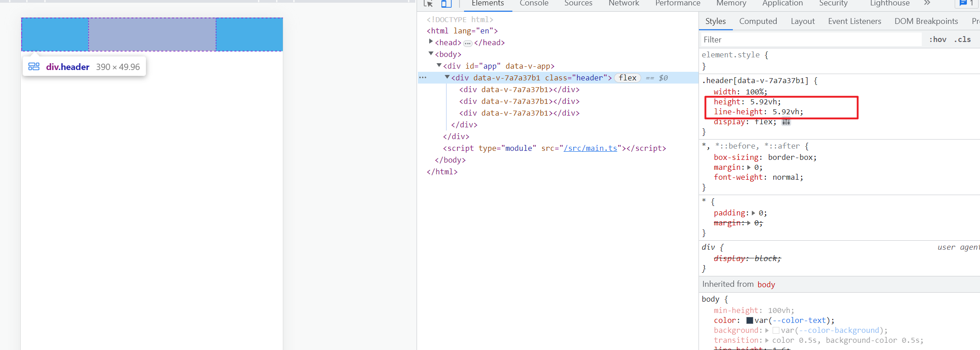
Task: Open the Lighthouse tab
Action: [890, 4]
